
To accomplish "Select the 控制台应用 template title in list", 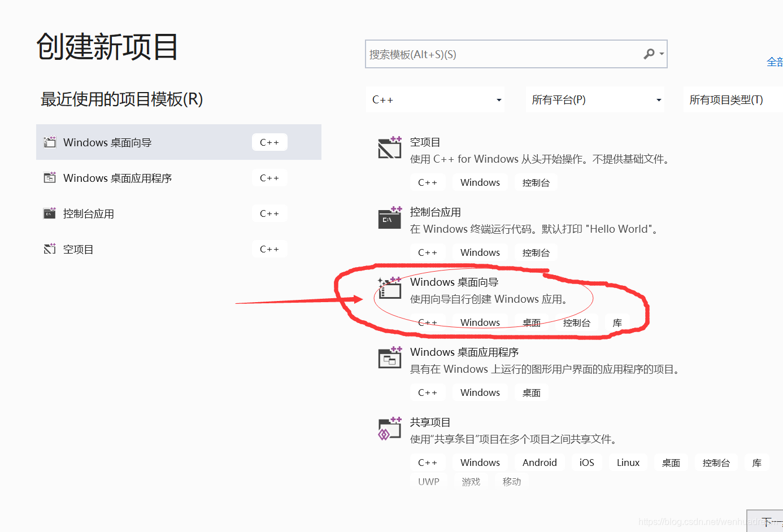I will coord(435,212).
